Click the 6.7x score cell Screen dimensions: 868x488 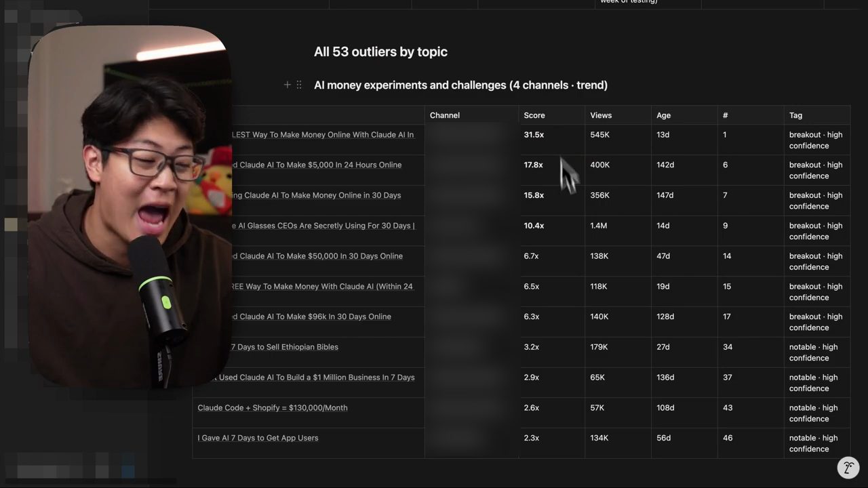[551, 262]
